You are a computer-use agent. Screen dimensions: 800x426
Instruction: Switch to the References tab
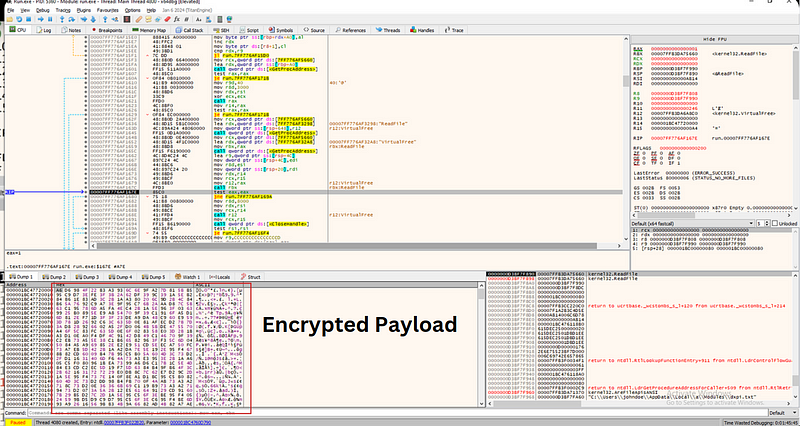[350, 30]
